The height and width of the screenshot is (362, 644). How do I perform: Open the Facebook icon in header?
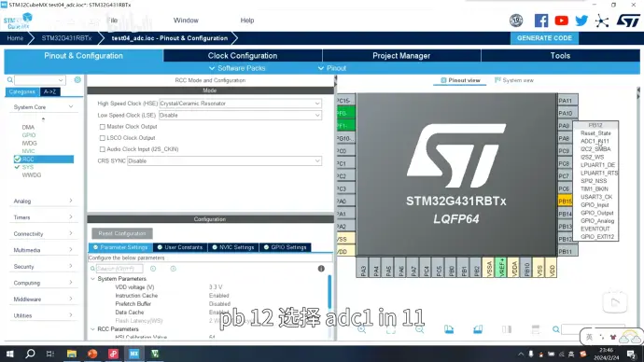coord(541,21)
